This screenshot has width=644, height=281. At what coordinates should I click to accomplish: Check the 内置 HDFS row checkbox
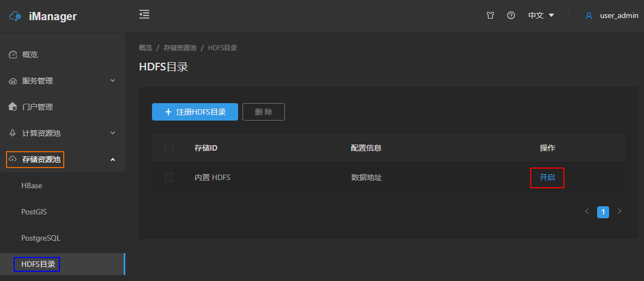[x=169, y=177]
